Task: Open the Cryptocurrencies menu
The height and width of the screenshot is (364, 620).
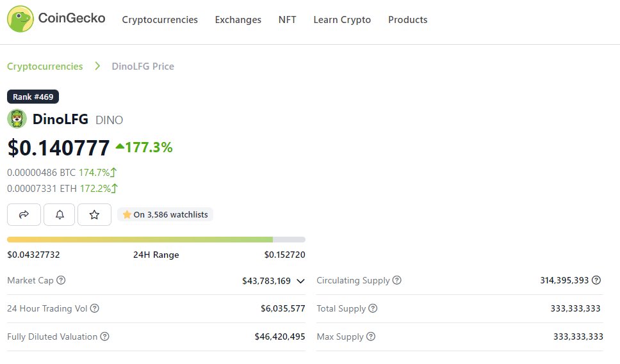Action: point(159,20)
